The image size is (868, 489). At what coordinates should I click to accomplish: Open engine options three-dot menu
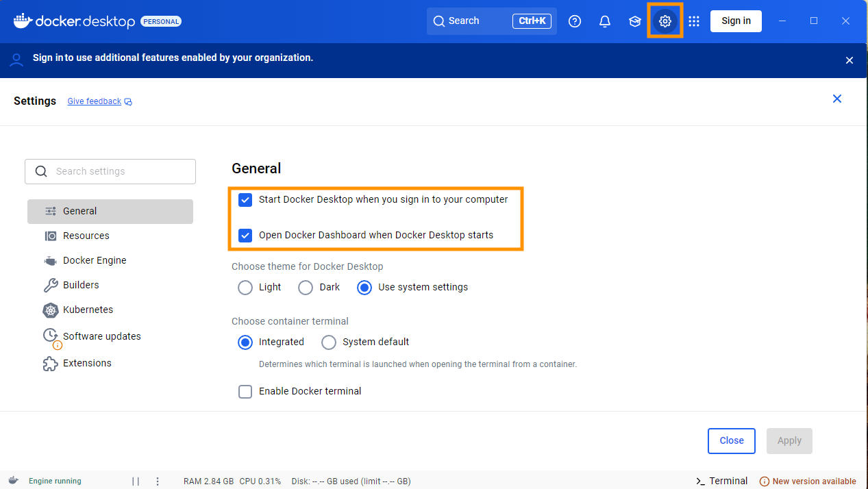(158, 481)
